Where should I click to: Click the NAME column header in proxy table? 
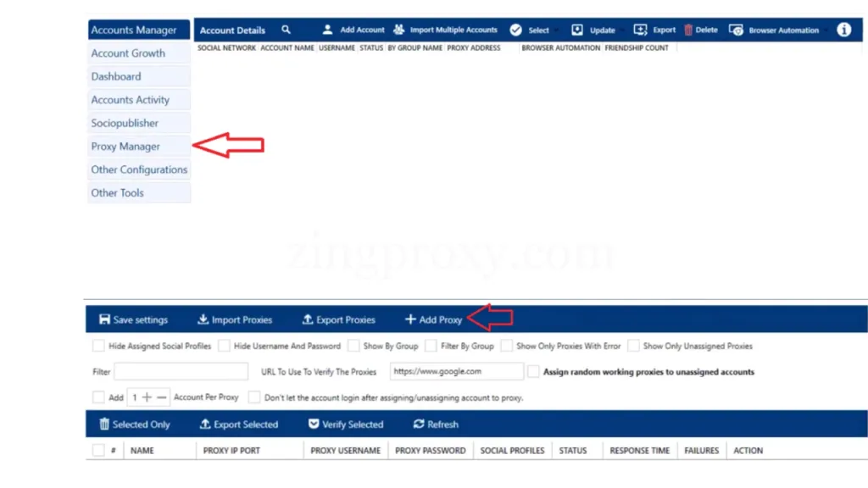click(x=142, y=451)
